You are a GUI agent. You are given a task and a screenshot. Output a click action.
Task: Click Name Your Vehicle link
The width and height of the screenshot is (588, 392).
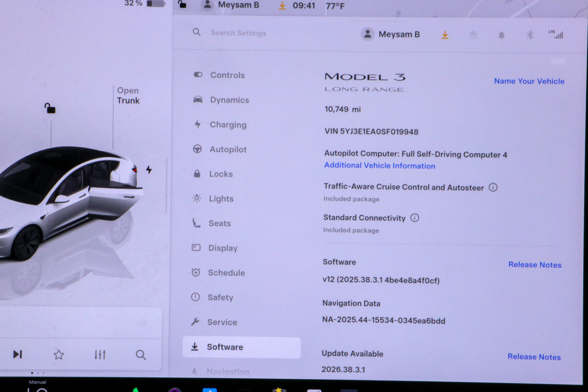point(529,81)
